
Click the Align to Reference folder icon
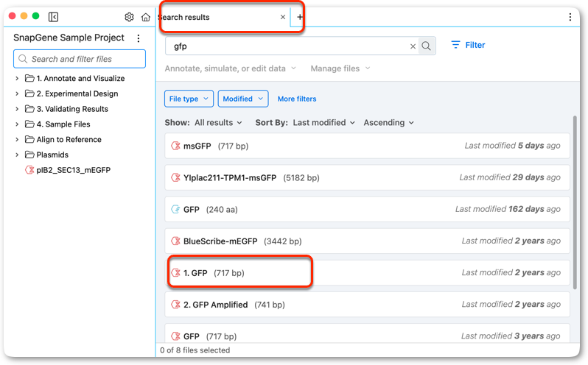pos(29,139)
